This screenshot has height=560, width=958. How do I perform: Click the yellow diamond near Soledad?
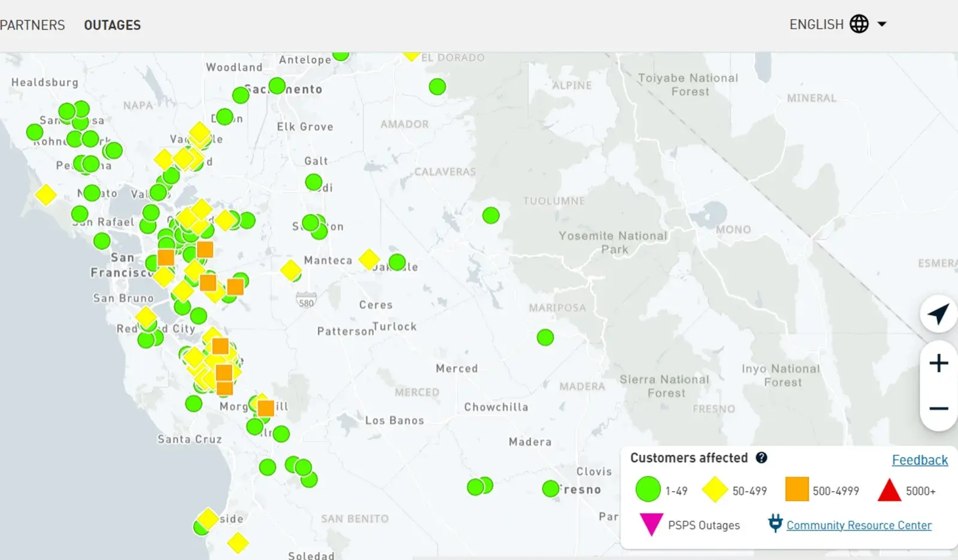(x=238, y=543)
